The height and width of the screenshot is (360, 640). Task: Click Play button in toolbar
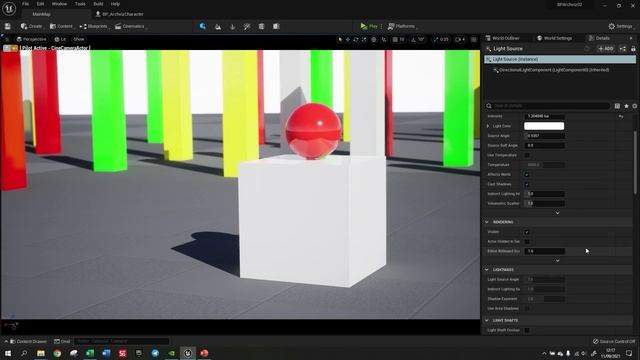(x=369, y=26)
